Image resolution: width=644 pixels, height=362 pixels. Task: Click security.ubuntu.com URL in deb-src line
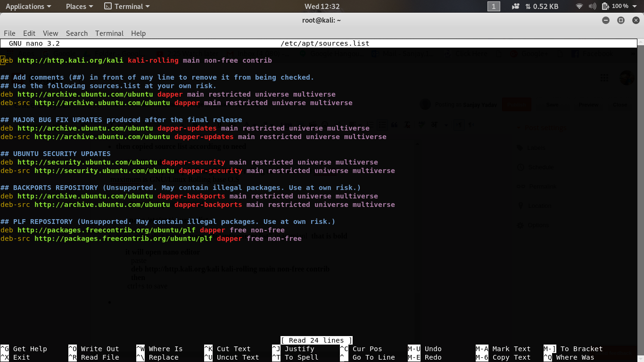click(x=104, y=171)
